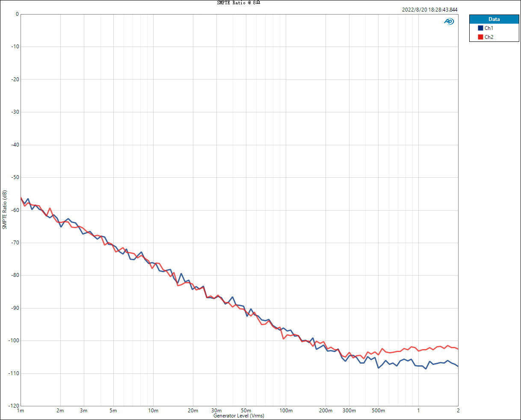Viewport: 521px width, 420px height.
Task: Click the X-axis tick label 200m
Action: point(326,411)
